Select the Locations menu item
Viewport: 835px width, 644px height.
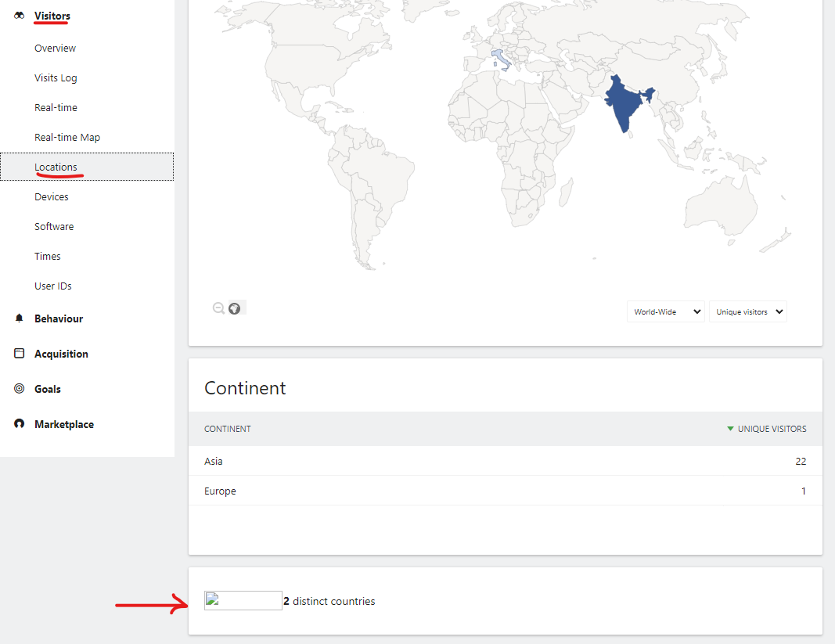87,167
